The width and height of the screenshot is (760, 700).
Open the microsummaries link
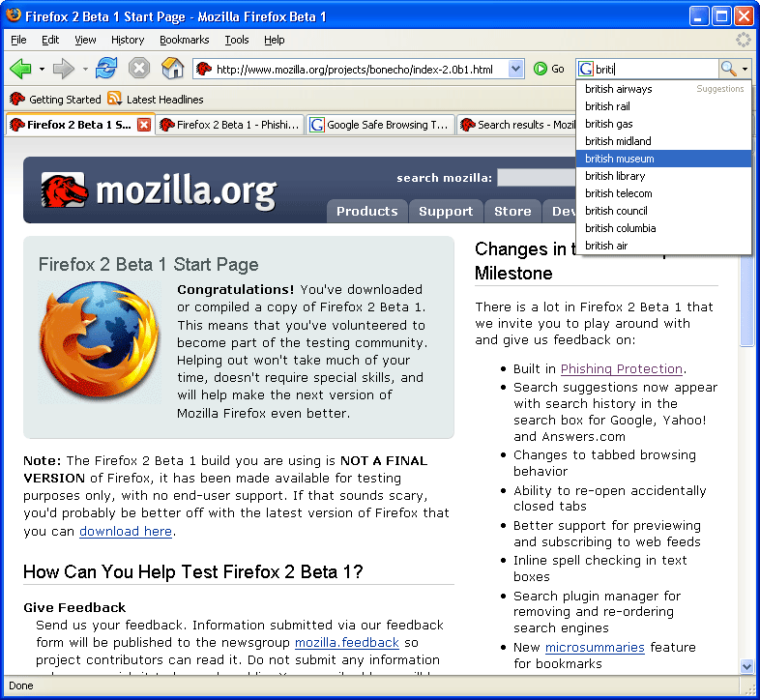(595, 648)
